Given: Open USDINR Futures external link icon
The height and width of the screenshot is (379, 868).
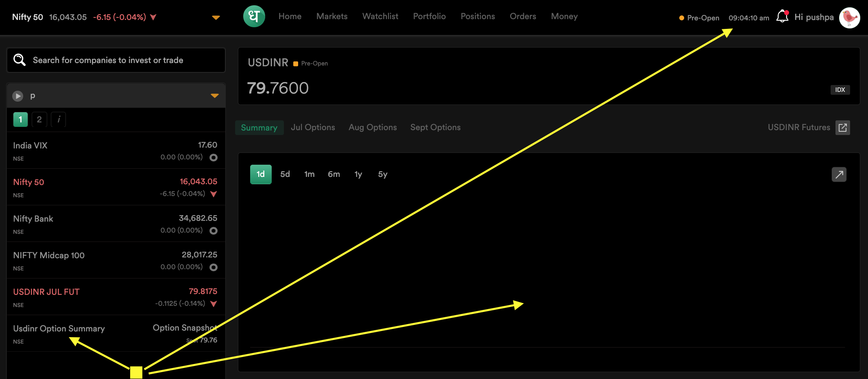Looking at the screenshot, I should [842, 128].
